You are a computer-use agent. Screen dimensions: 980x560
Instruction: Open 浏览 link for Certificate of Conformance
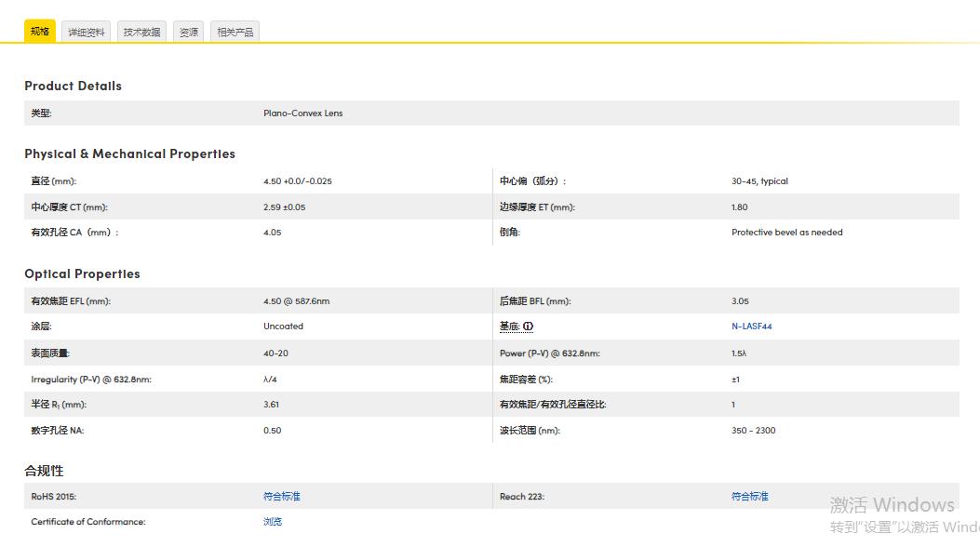pos(272,522)
